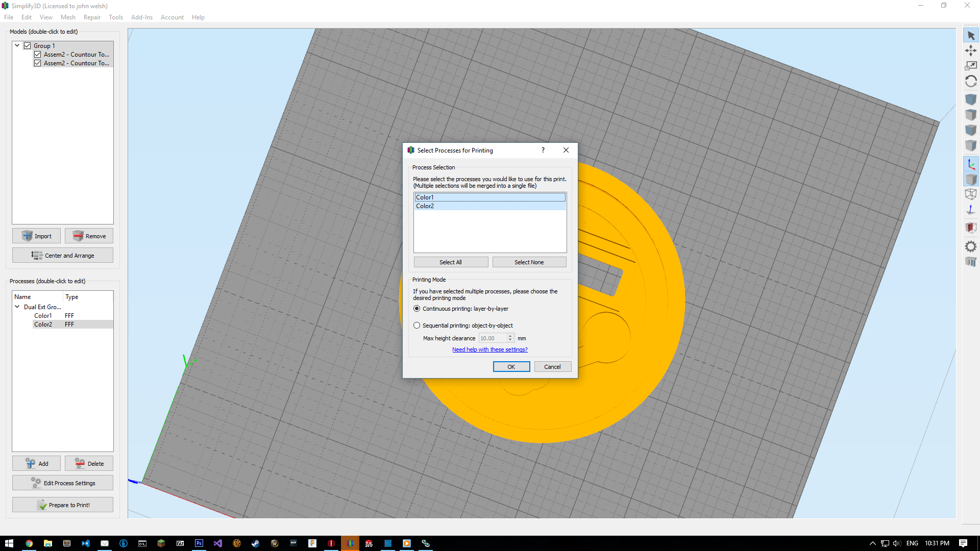Screen dimensions: 980x551
Task: Open the Add-Ins menu
Action: [x=142, y=17]
